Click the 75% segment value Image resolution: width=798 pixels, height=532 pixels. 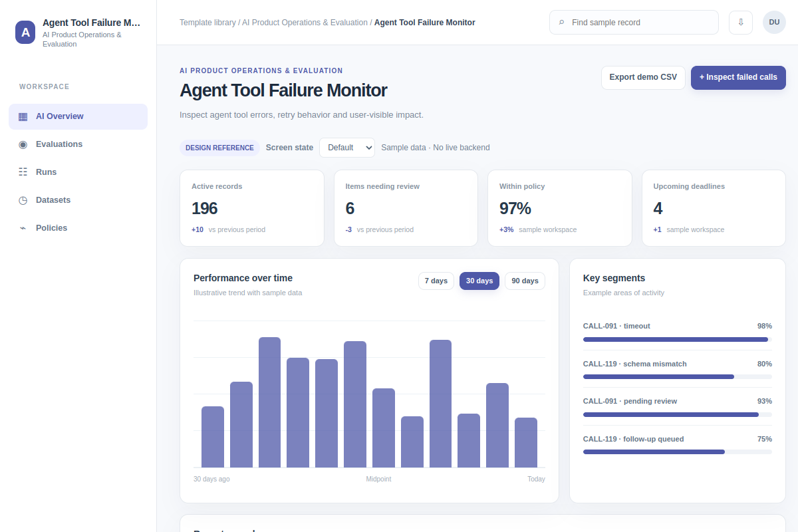click(765, 439)
